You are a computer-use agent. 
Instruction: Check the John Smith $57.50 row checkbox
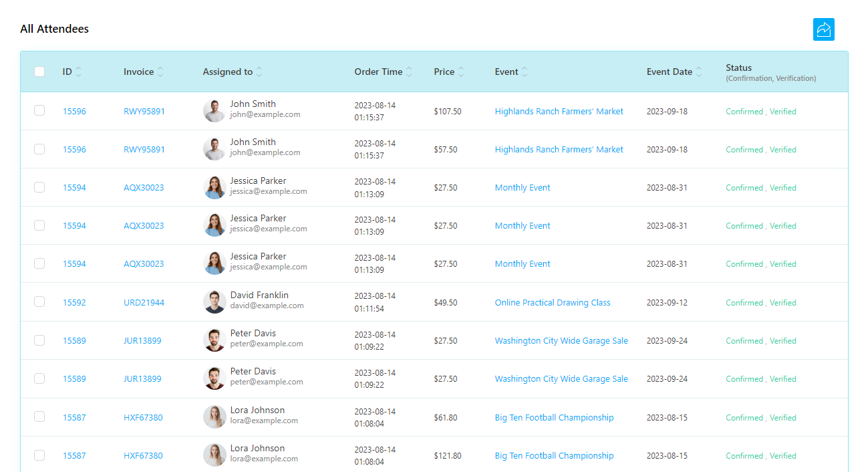(x=39, y=148)
